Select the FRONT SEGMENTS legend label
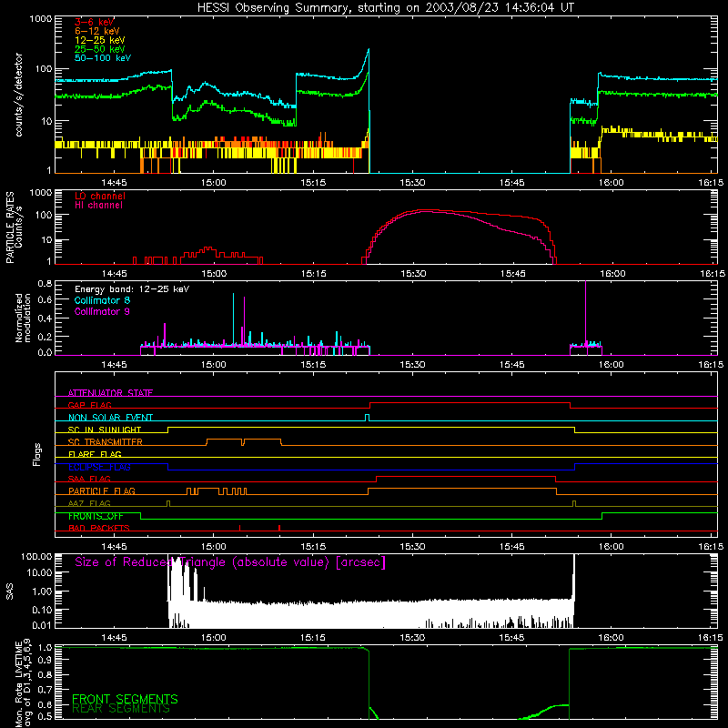Image resolution: width=728 pixels, height=728 pixels. (x=125, y=699)
